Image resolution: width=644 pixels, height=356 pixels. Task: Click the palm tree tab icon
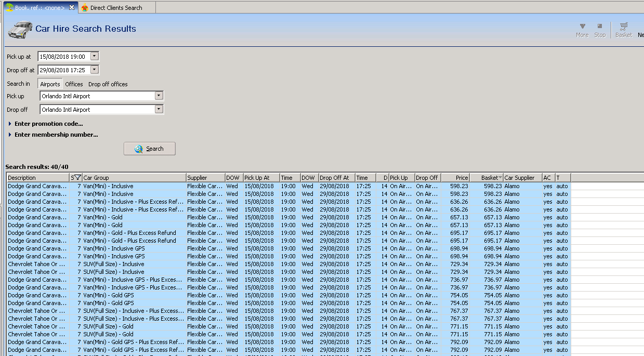(x=9, y=7)
